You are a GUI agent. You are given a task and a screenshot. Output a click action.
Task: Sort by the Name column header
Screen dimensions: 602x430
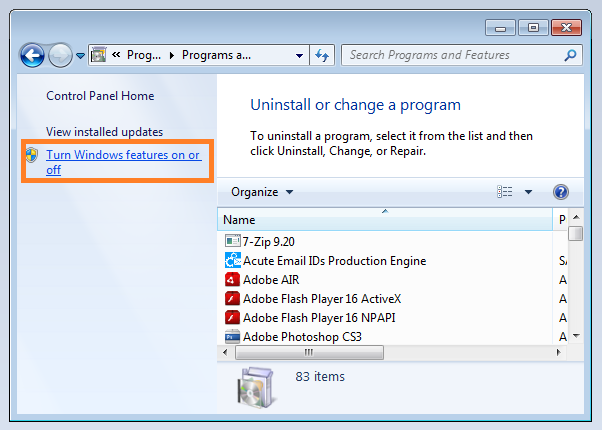[385, 220]
